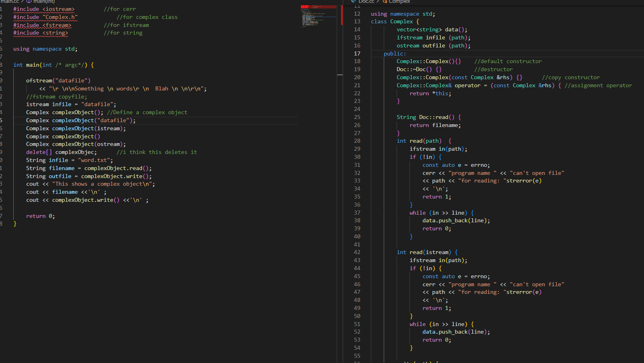Image resolution: width=644 pixels, height=363 pixels.
Task: Click the '//i think this deletes it' comment
Action: click(x=157, y=152)
